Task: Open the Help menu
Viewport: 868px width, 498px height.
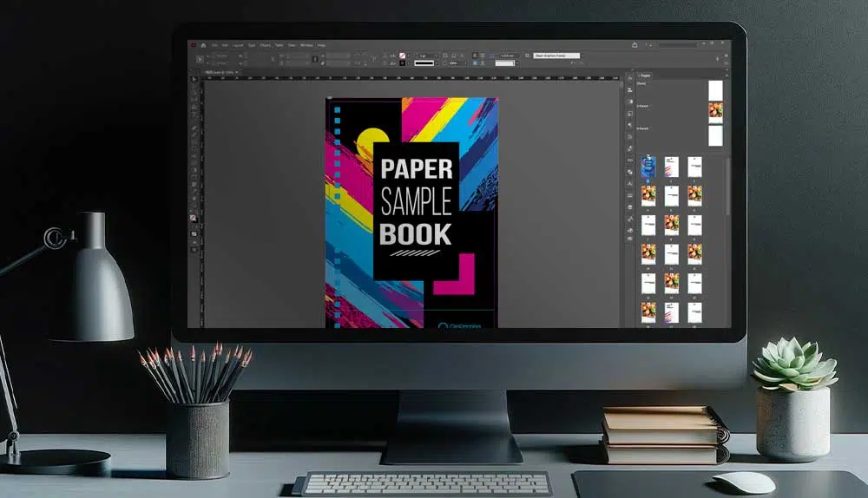Action: (321, 45)
